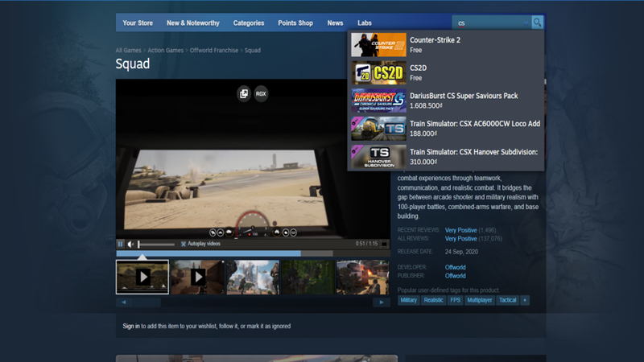Select CS2D search result

pyautogui.click(x=446, y=72)
